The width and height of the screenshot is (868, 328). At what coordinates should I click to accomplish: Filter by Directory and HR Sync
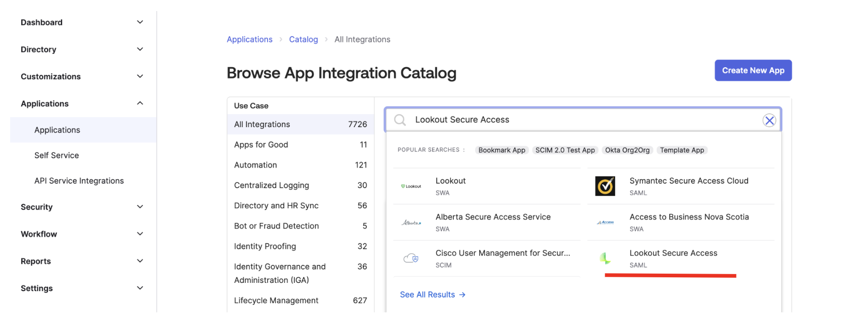point(300,205)
